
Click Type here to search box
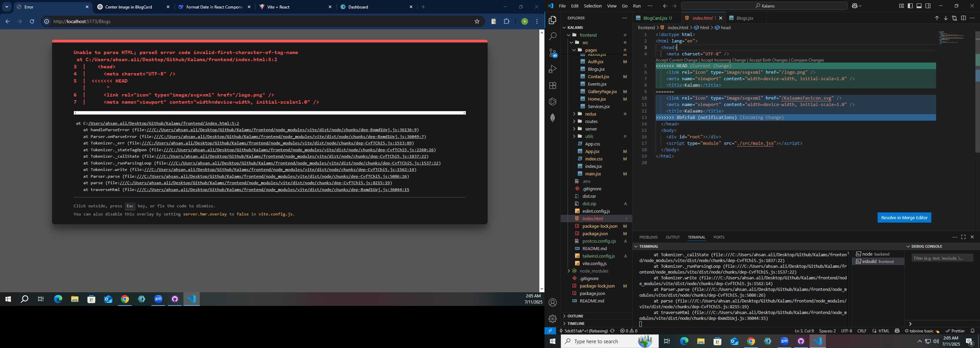(x=609, y=342)
